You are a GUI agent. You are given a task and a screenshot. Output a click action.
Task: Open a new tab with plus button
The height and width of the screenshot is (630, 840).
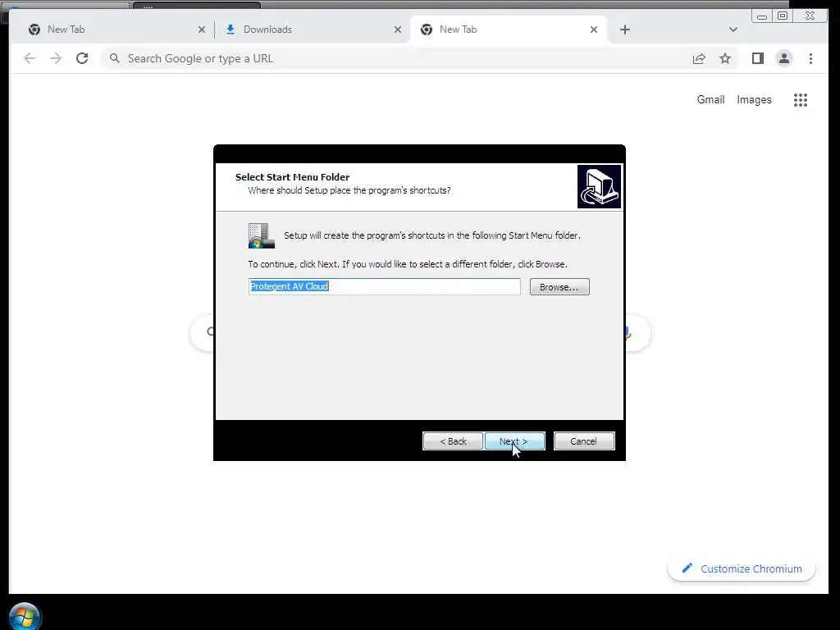click(624, 30)
